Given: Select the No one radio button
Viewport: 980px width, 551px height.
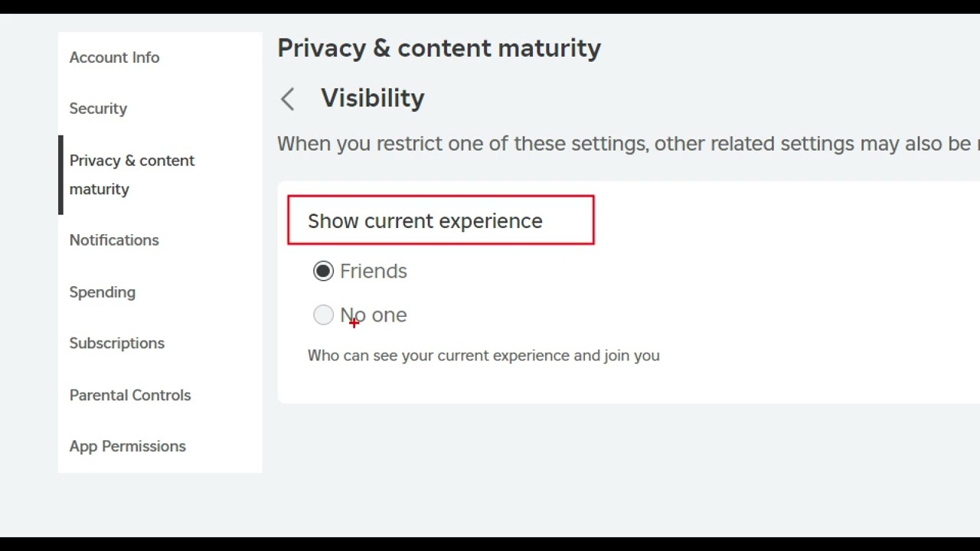Looking at the screenshot, I should point(323,315).
